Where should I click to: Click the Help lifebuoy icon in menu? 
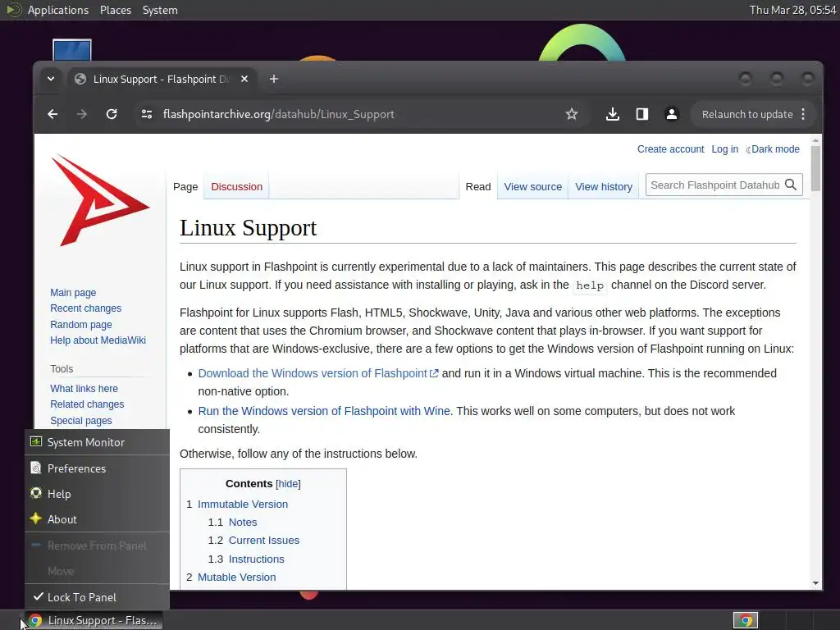pyautogui.click(x=36, y=493)
